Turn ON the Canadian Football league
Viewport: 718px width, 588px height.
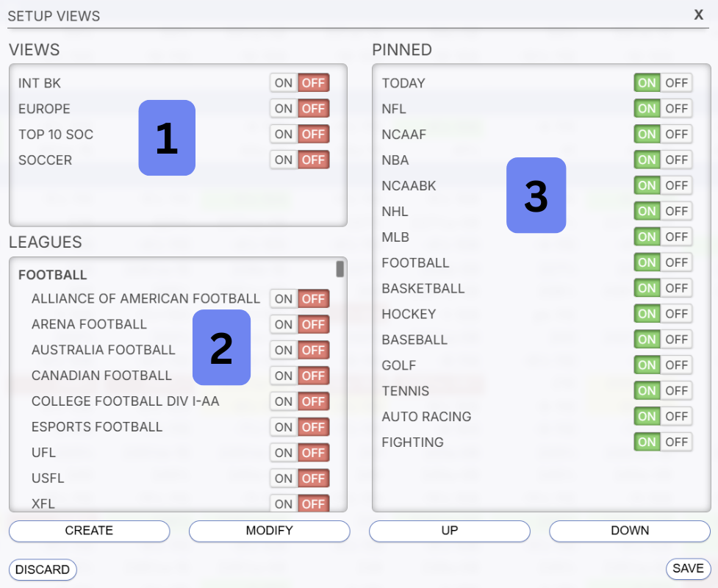(284, 376)
